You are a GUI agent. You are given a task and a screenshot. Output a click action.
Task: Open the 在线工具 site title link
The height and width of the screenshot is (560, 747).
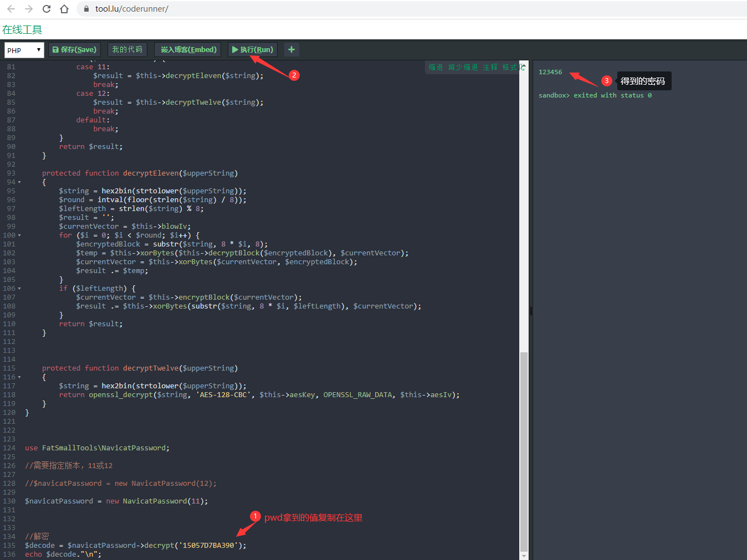coord(22,29)
